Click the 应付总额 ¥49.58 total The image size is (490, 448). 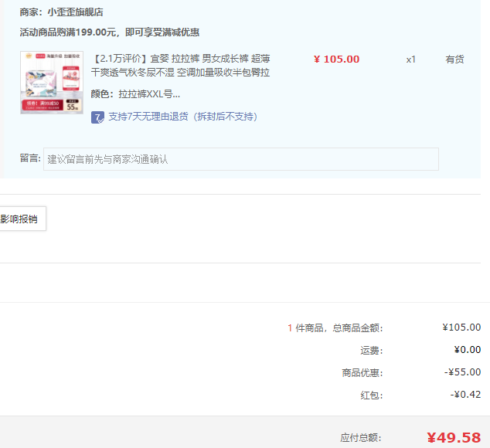point(454,438)
